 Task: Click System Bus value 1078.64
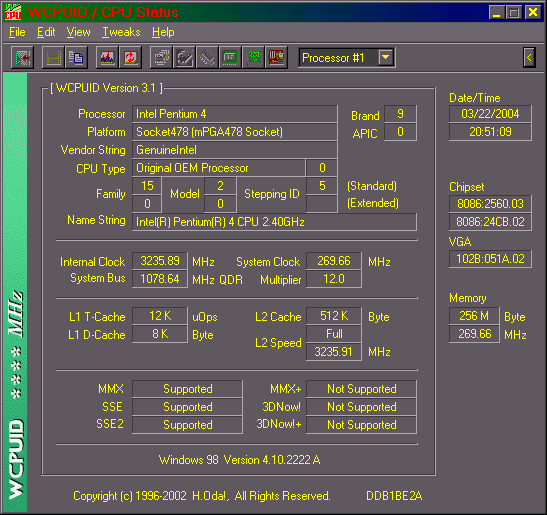tap(160, 279)
